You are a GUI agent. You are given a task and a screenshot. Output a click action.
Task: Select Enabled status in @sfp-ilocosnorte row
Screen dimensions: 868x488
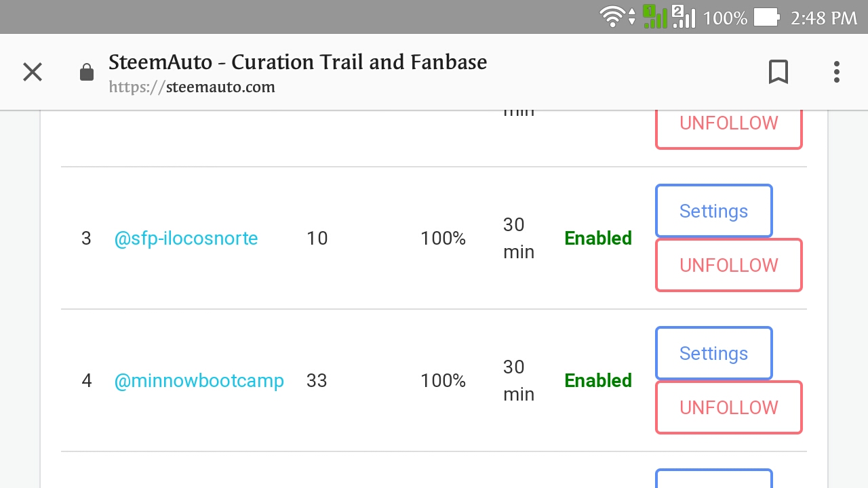598,239
